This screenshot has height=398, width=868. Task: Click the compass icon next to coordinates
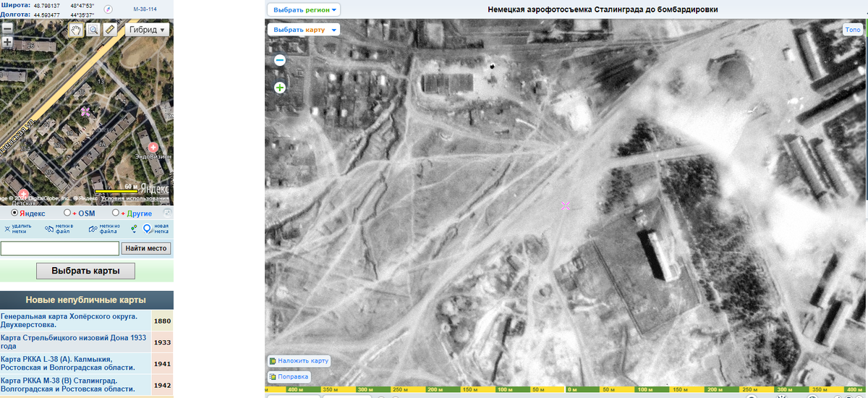tap(109, 9)
